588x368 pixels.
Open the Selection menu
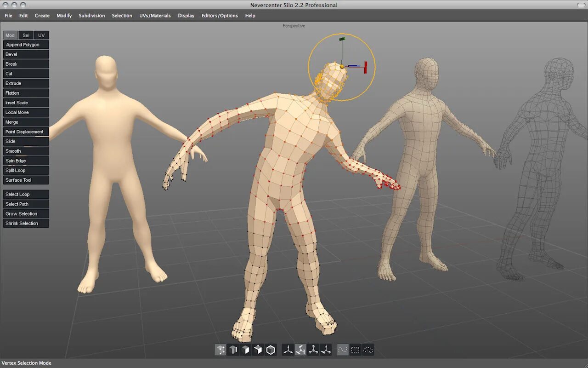click(x=122, y=16)
